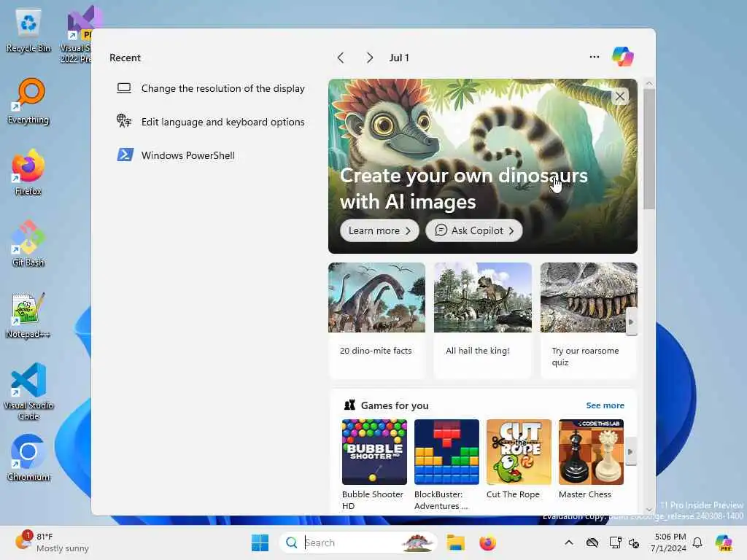
Task: Click the laptop display icon
Action: [124, 88]
